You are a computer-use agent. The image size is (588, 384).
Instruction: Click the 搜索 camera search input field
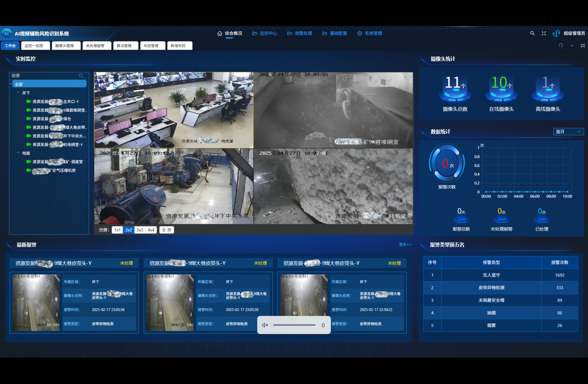tap(44, 76)
